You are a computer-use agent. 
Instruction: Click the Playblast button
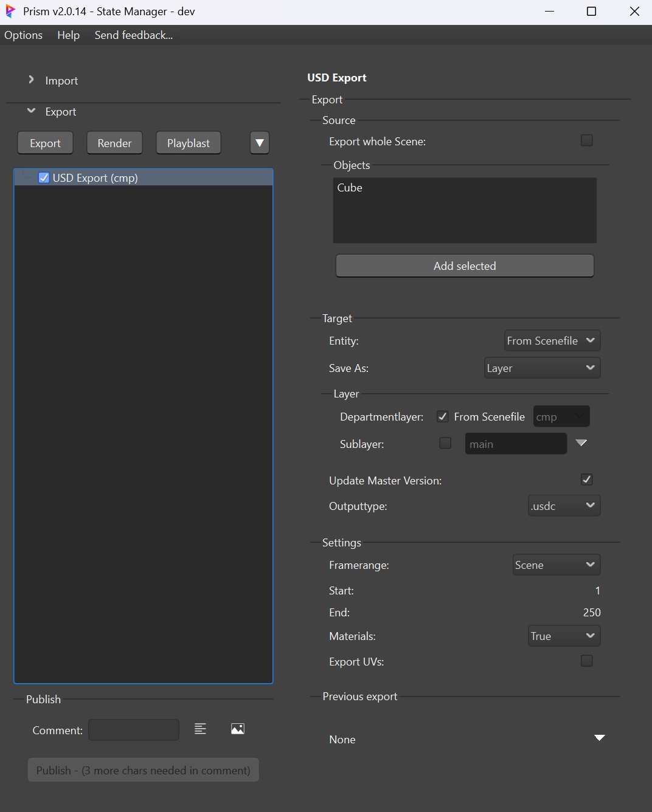[x=189, y=143]
